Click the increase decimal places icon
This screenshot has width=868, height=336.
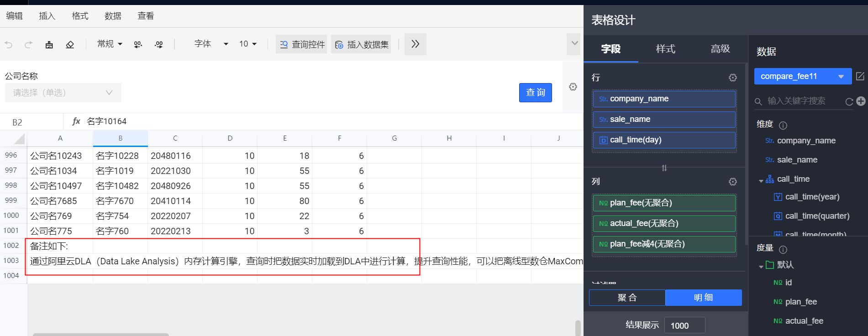coord(158,44)
